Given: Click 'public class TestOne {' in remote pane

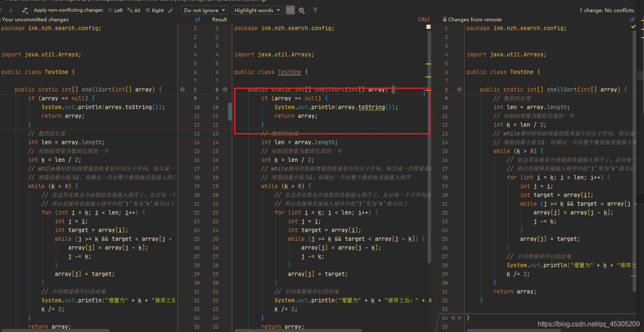Looking at the screenshot, I should click(503, 72).
